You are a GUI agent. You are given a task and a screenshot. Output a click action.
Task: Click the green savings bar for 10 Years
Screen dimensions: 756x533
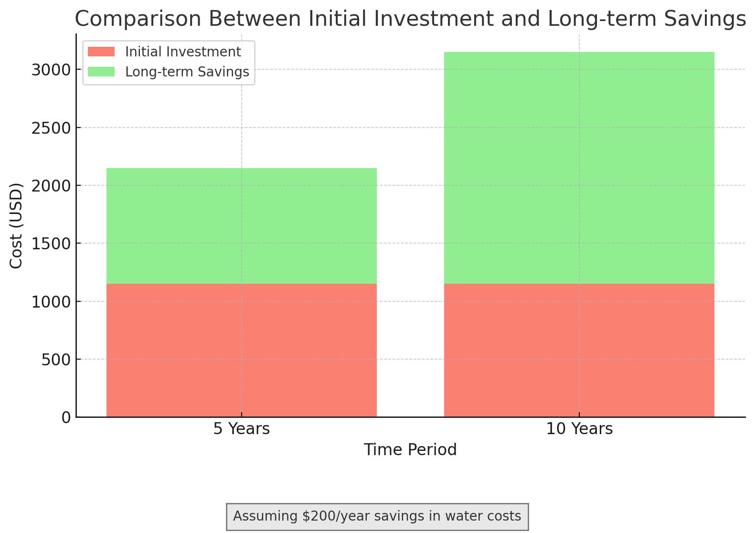(x=579, y=168)
